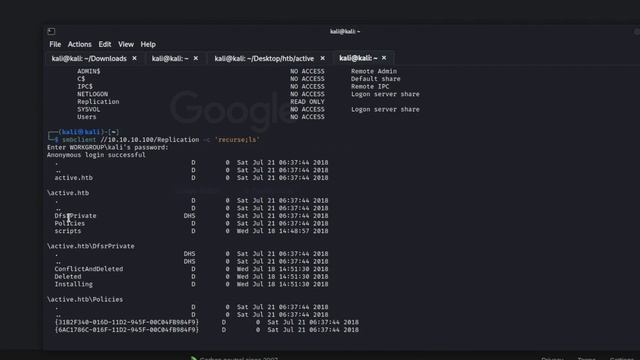The image size is (640, 360).
Task: Select the active last kali@kali: ~ tab
Action: pos(358,58)
